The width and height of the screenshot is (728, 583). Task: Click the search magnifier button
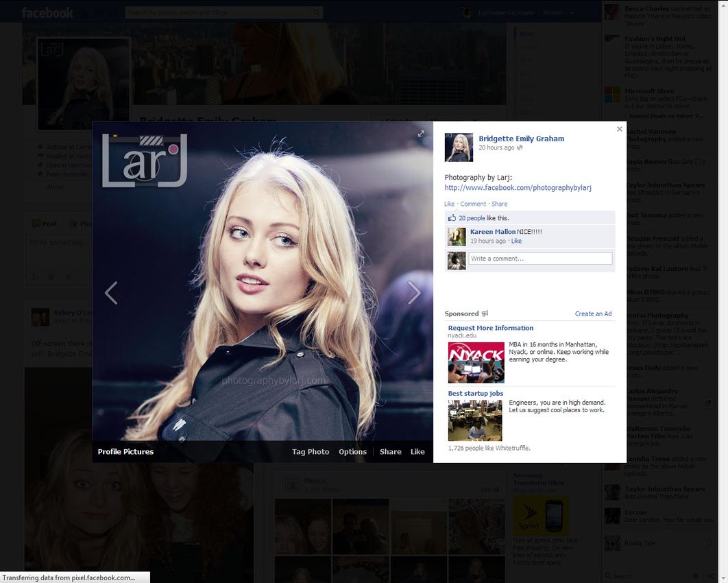pos(317,12)
